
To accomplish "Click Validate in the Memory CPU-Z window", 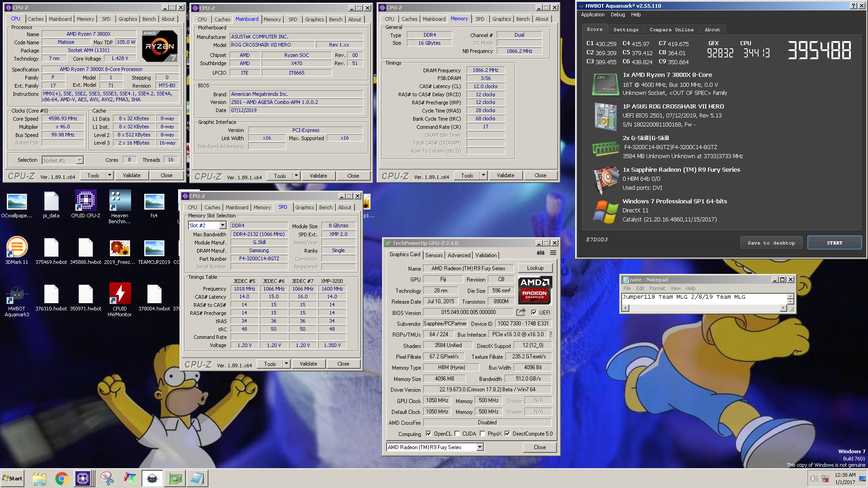I will click(505, 175).
